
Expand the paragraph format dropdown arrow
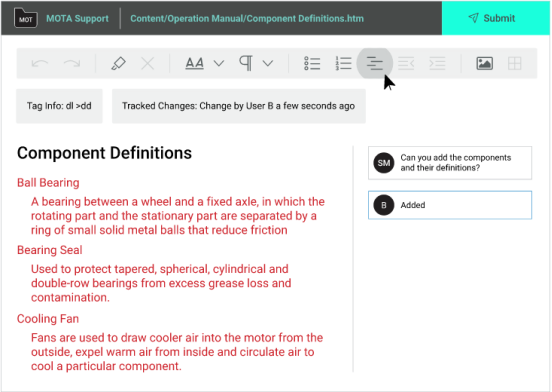[x=268, y=63]
